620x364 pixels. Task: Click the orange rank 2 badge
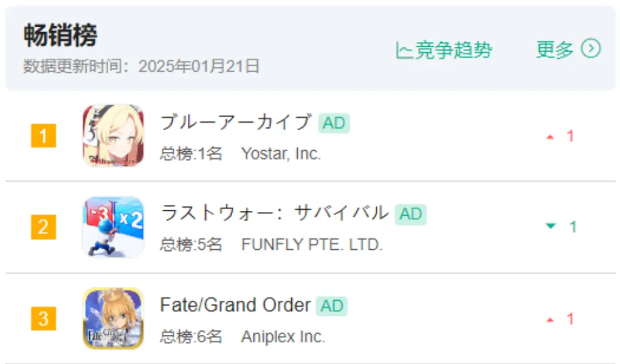tap(44, 227)
